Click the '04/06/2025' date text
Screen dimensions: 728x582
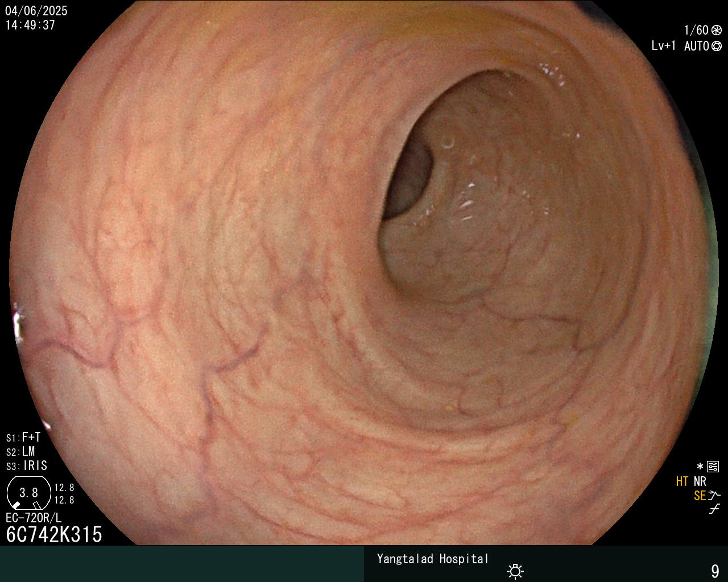tap(36, 11)
